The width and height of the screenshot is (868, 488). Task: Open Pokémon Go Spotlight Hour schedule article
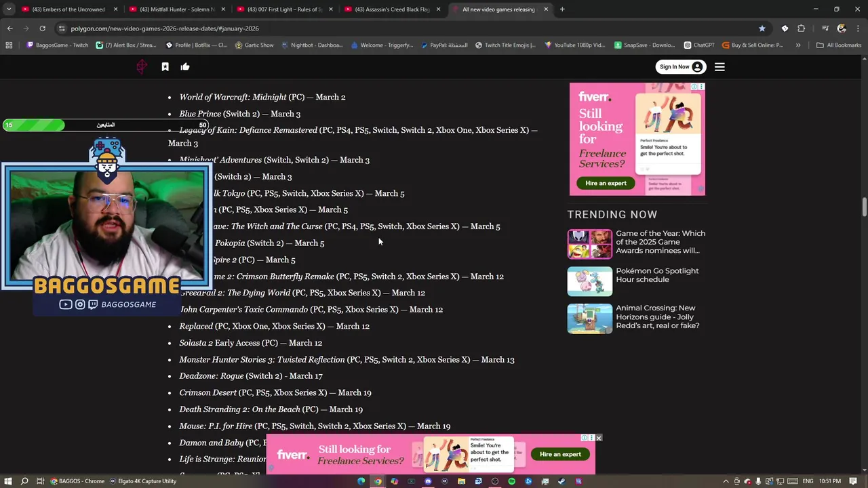tap(657, 275)
